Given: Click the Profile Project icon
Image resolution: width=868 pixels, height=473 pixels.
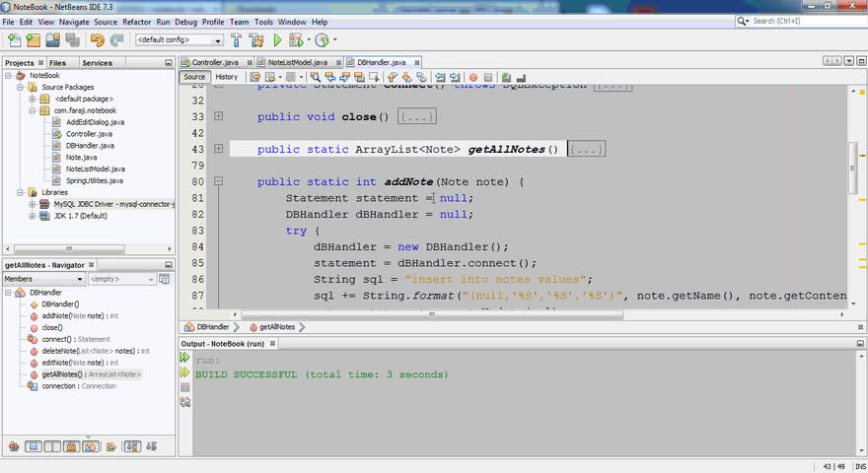Looking at the screenshot, I should click(322, 39).
